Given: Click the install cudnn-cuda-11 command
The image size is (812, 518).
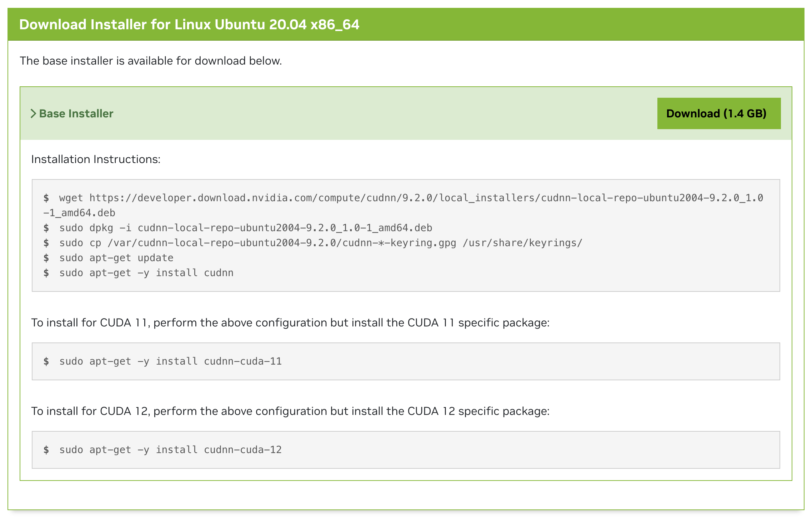Looking at the screenshot, I should pos(162,361).
